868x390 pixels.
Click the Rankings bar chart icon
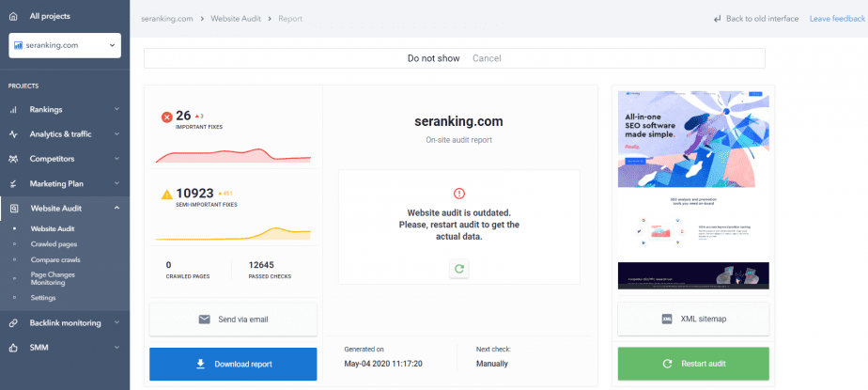click(13, 110)
